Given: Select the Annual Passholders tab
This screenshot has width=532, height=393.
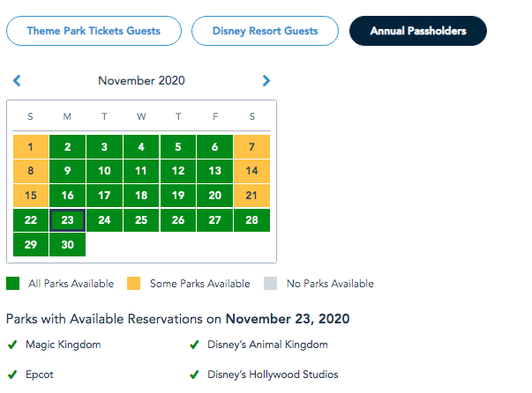Looking at the screenshot, I should point(419,31).
